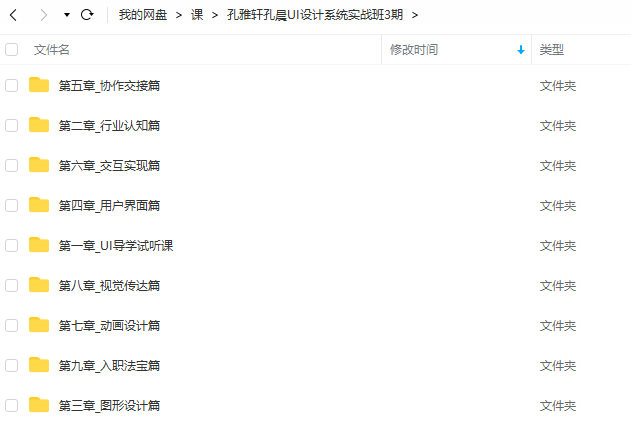Open the 第一章_UI导学试听课 folder name
This screenshot has width=631, height=431.
[116, 245]
